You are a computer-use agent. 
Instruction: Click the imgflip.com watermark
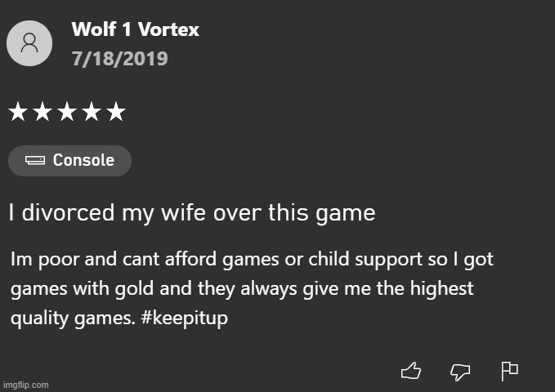point(25,385)
